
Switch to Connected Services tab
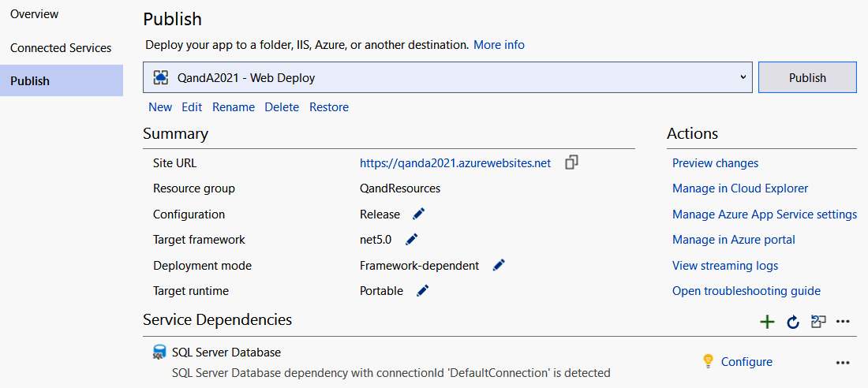click(61, 48)
